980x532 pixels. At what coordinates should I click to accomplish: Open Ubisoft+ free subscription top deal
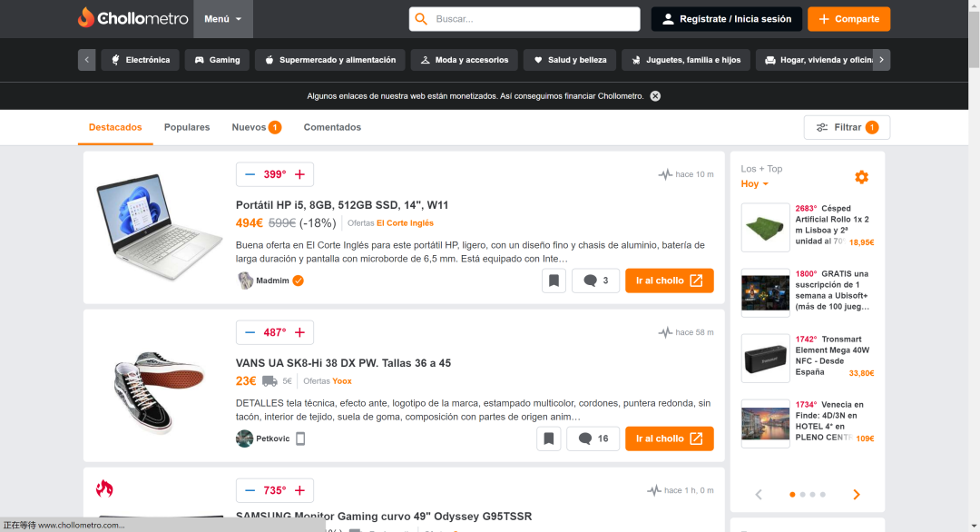point(832,291)
